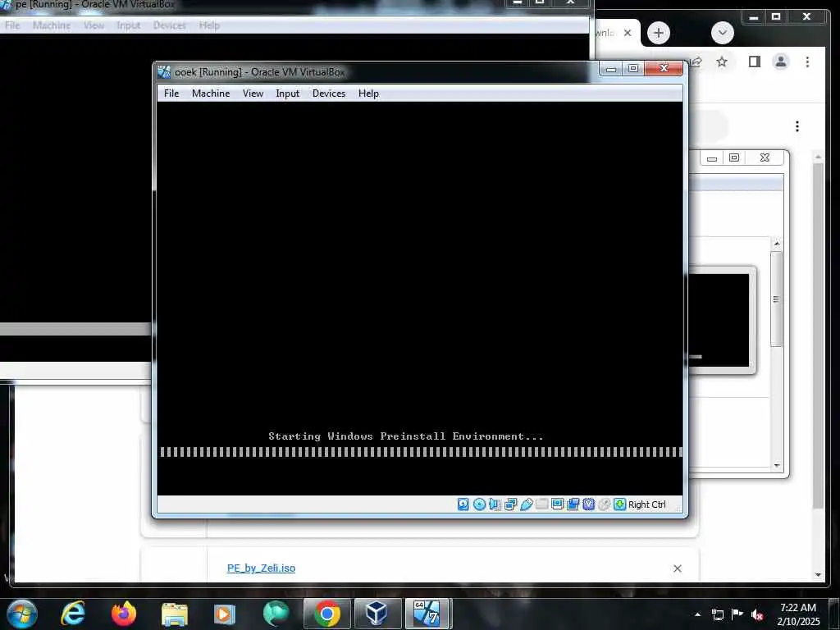Close the current Chrome tab

628,33
